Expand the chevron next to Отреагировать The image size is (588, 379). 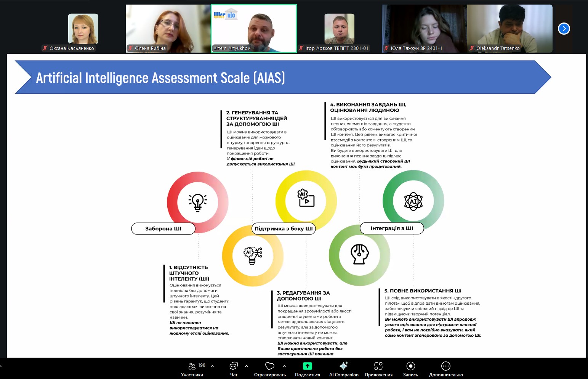pos(284,366)
